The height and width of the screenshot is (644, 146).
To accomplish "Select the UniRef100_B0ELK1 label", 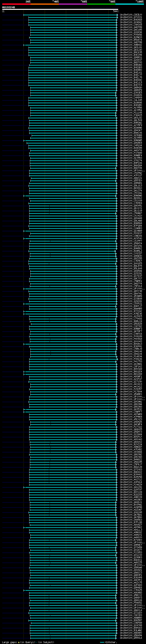I will pyautogui.click(x=131, y=72).
